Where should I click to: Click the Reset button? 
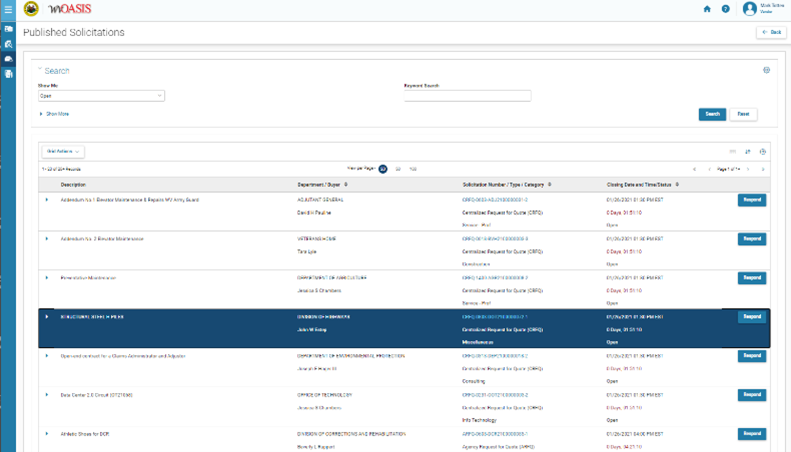[x=743, y=114]
